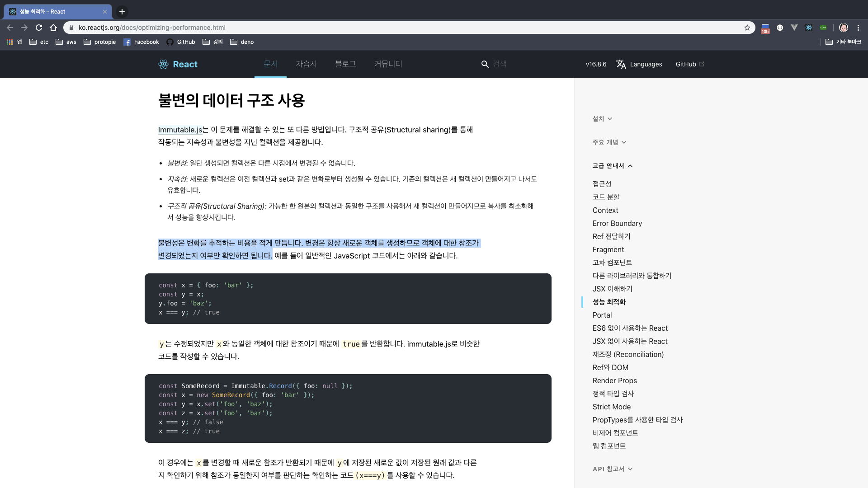Viewport: 868px width, 488px height.
Task: Click the Languages translate icon
Action: (x=621, y=64)
